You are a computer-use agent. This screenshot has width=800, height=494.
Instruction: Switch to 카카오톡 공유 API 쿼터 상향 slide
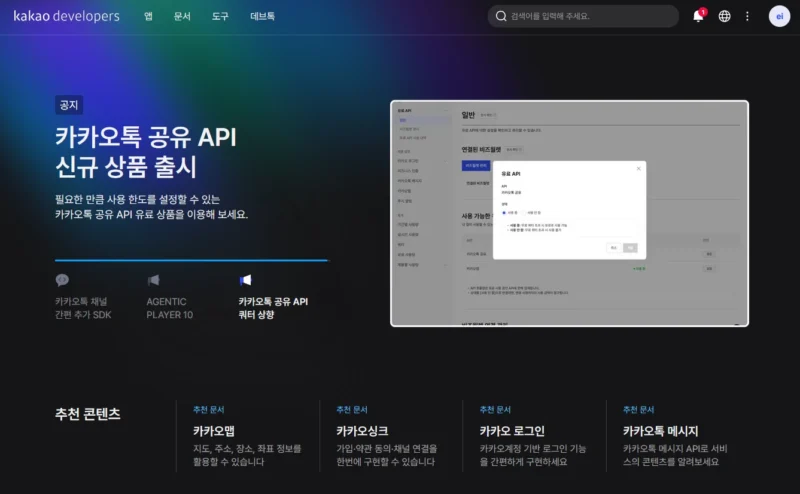coord(273,308)
